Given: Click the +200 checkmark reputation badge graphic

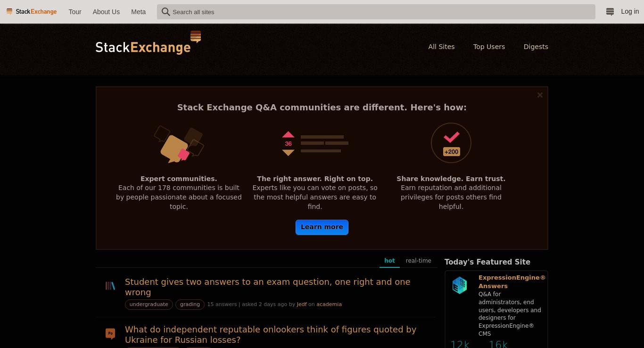Looking at the screenshot, I should pos(451,143).
